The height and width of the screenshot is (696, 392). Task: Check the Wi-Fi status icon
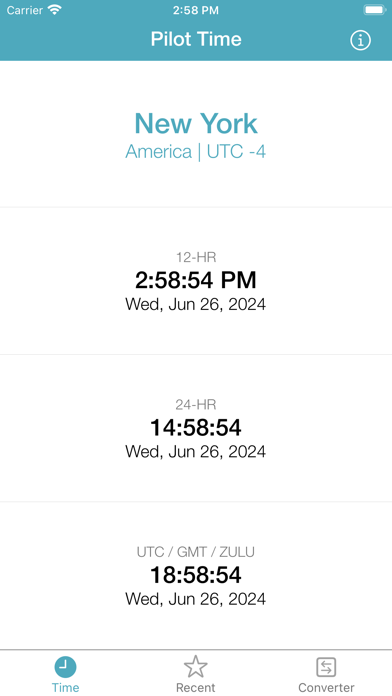[55, 10]
